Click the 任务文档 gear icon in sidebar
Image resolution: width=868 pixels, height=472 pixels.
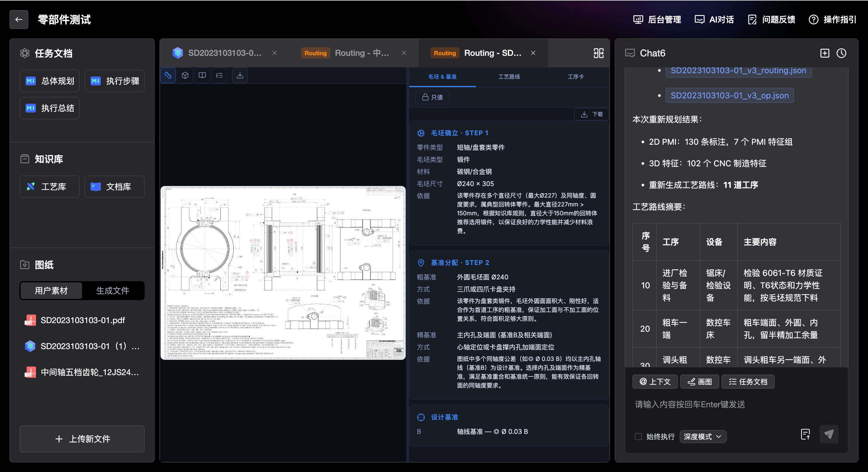click(25, 53)
